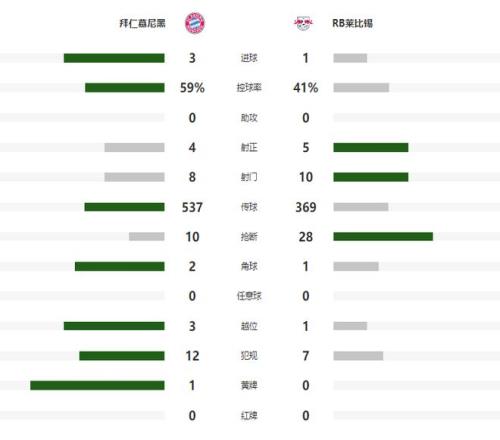Open the 拜仁慕尼黑 team name link
The width and height of the screenshot is (500, 440).
(x=143, y=23)
